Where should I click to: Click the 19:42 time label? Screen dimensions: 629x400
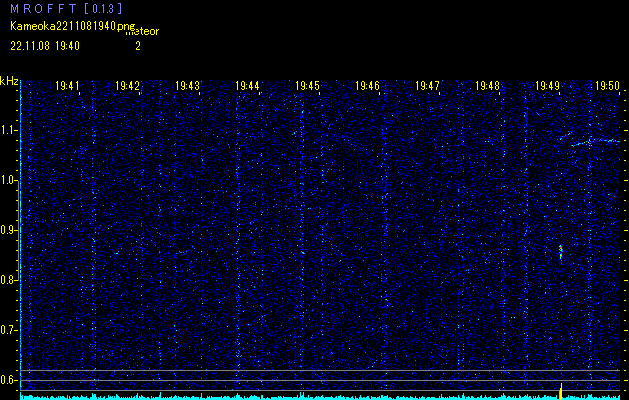click(127, 86)
